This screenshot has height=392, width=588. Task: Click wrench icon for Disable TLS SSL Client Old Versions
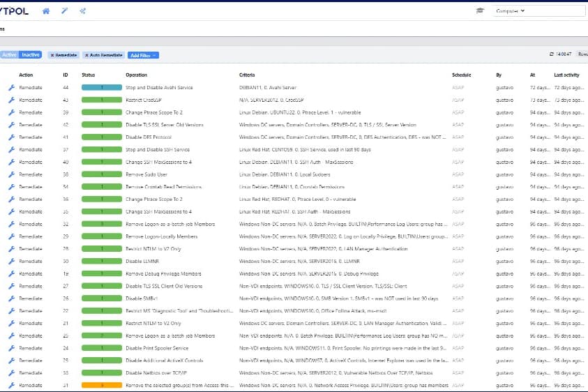[x=11, y=286]
